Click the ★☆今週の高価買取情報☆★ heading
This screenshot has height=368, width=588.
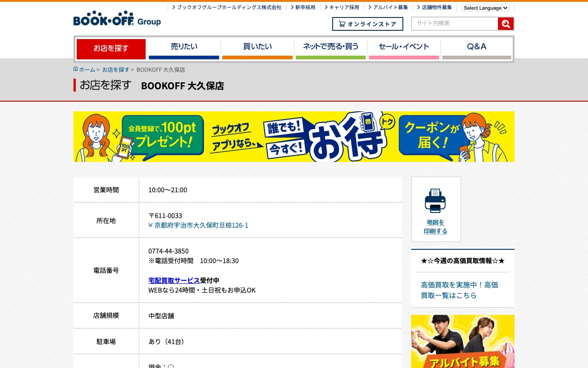tap(463, 261)
